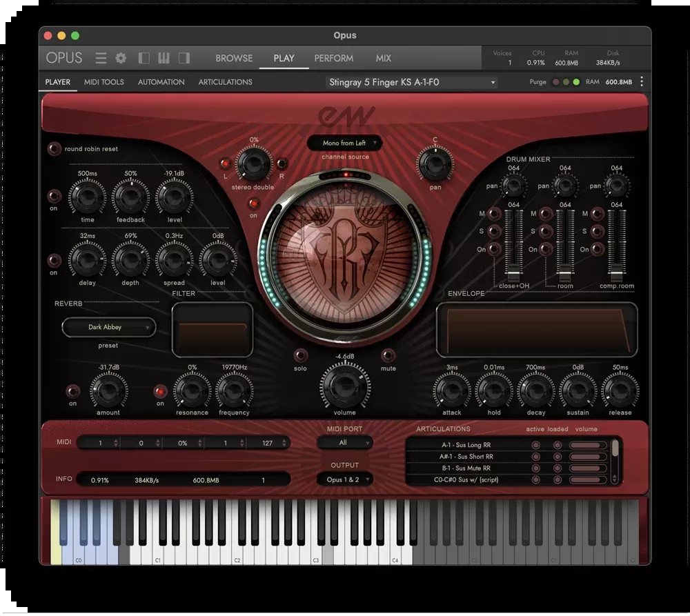Click the chorus spread knob
The height and width of the screenshot is (616, 690).
pyautogui.click(x=175, y=260)
